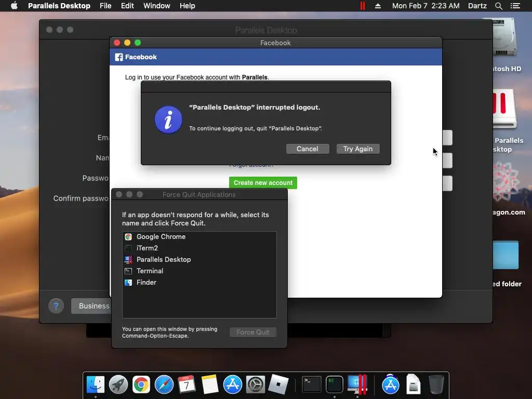Open the Help menu

187,6
